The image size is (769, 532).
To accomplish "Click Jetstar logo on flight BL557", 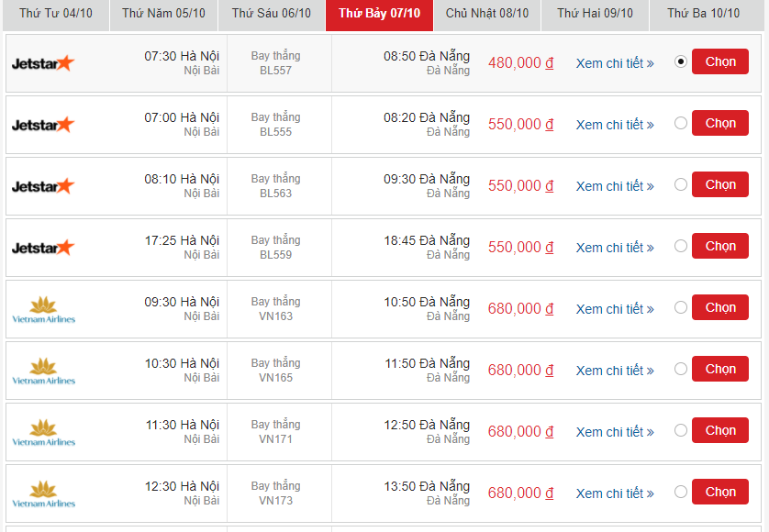I will (x=42, y=63).
